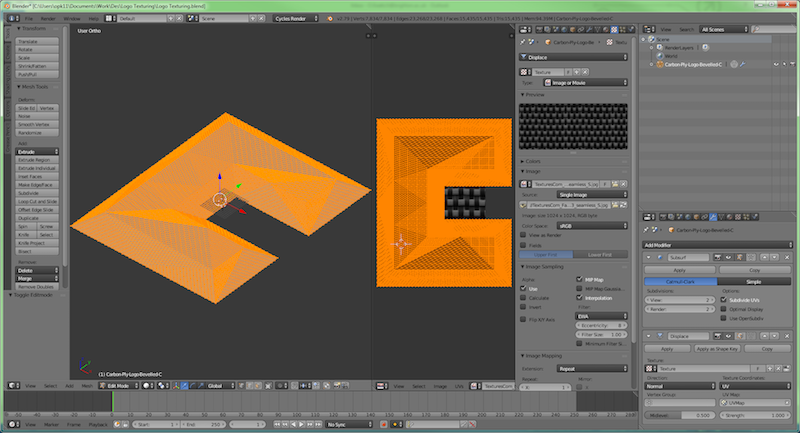Move the Subsurf modifier up
The height and width of the screenshot is (433, 800).
765,257
